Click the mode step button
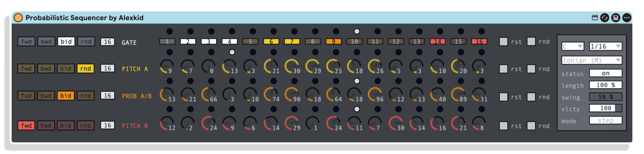The image size is (644, 154). tap(606, 120)
